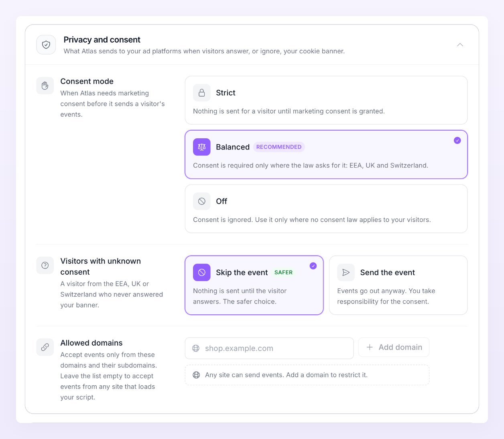Click the shield icon beside Privacy and consent
The image size is (504, 439).
click(46, 45)
